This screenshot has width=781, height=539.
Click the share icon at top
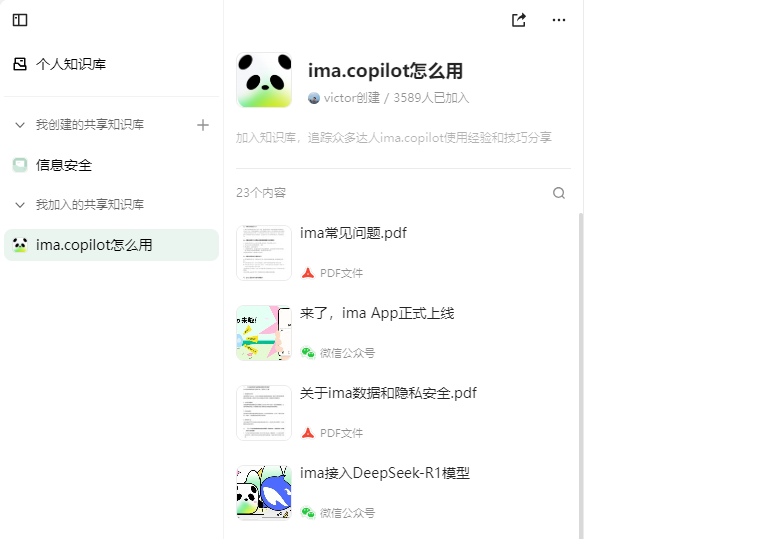tap(518, 20)
